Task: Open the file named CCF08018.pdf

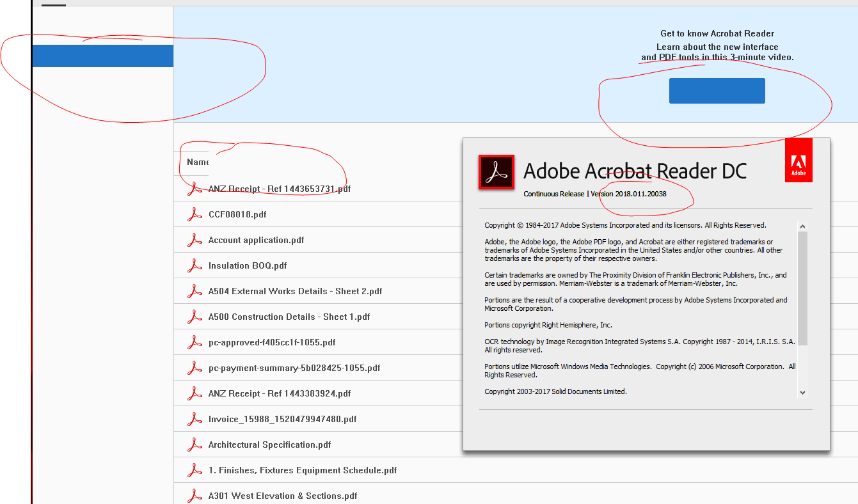Action: click(237, 214)
